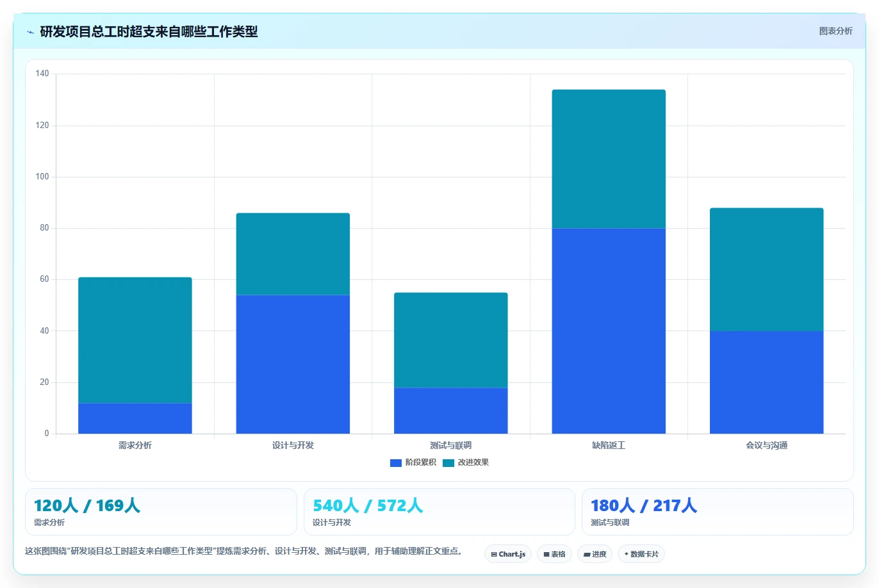879x588 pixels.
Task: Open the 120人 / 169人 需求分析 card
Action: (161, 512)
